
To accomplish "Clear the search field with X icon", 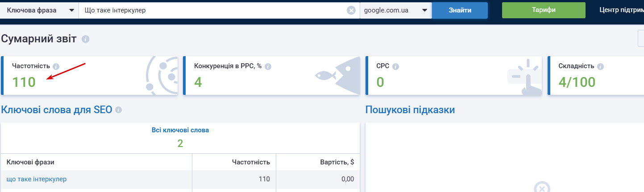I will 351,10.
